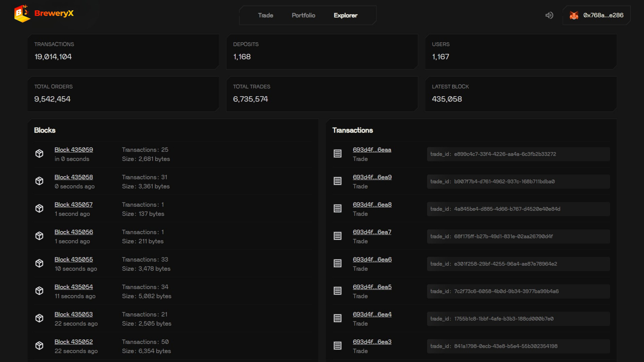Select the Explorer tab
Image resolution: width=644 pixels, height=362 pixels.
click(x=345, y=15)
